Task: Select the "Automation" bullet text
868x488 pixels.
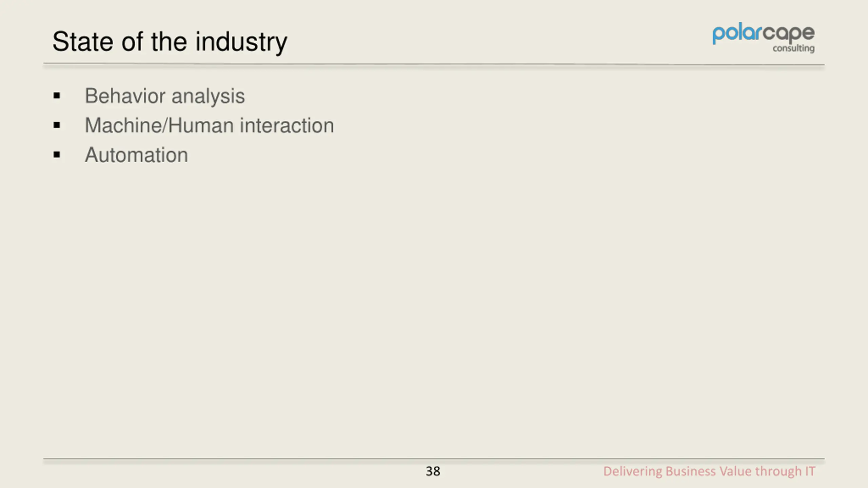Action: click(136, 155)
